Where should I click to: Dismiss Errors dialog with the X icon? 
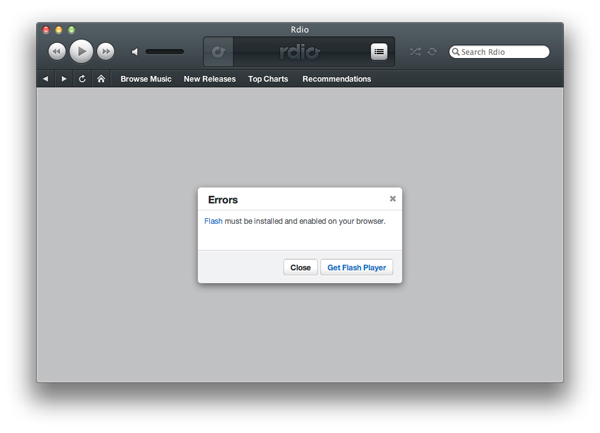393,199
